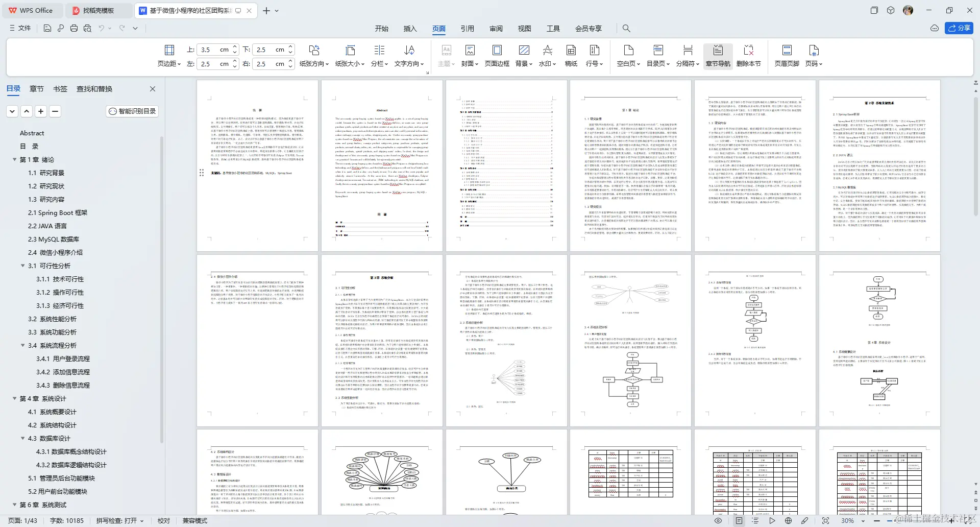Open 水印 watermark tool
The image size is (980, 527).
[x=547, y=56]
